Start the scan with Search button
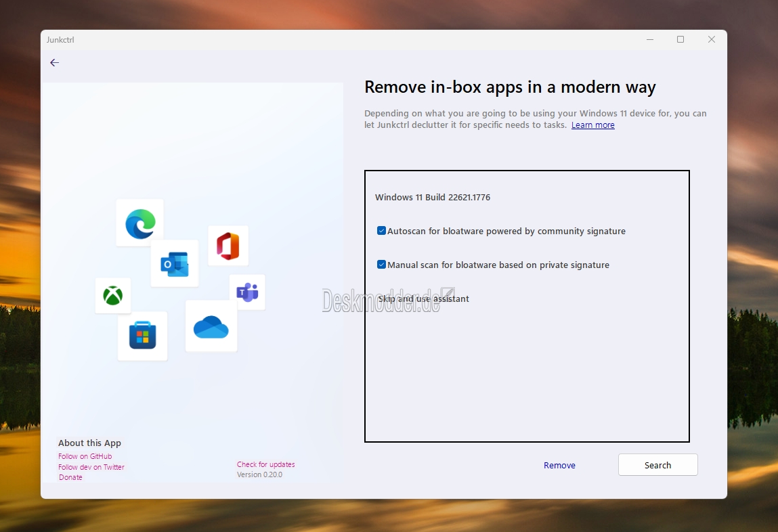This screenshot has width=778, height=532. [x=658, y=464]
